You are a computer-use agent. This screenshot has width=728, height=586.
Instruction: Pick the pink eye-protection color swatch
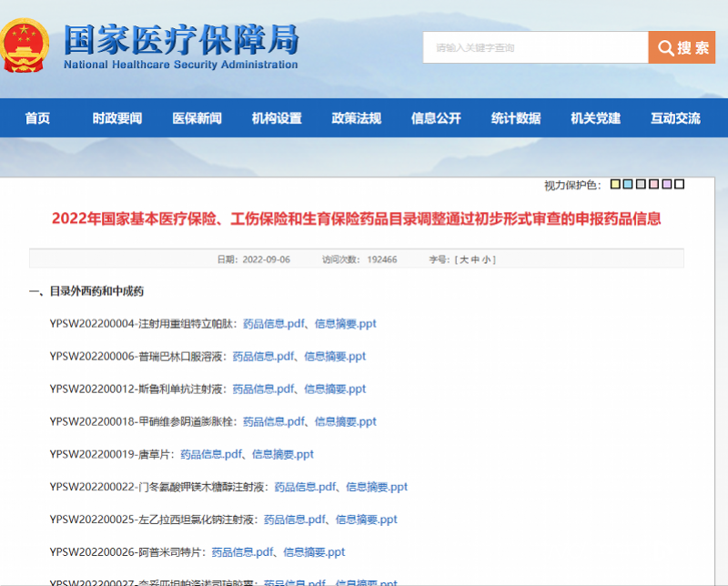[x=653, y=185]
